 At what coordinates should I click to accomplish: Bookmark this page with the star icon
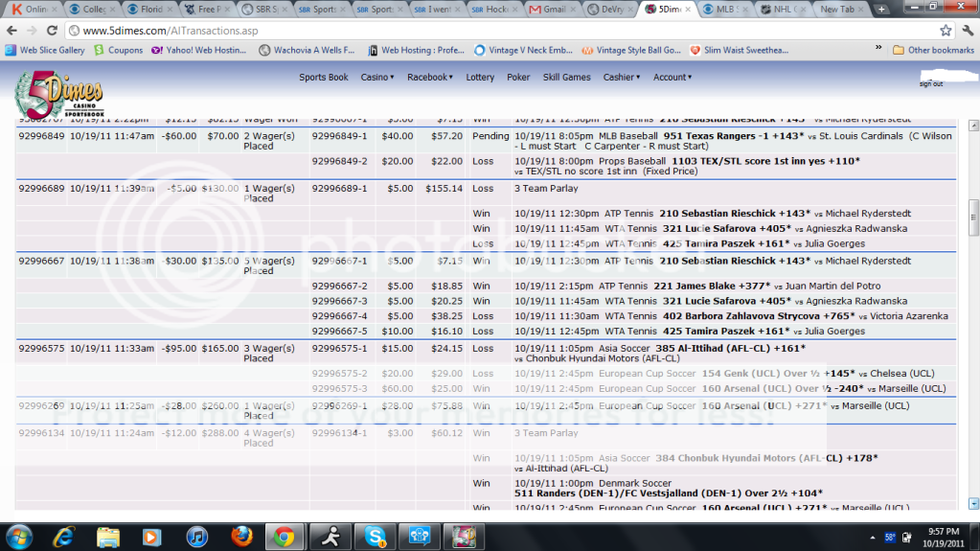pyautogui.click(x=946, y=31)
